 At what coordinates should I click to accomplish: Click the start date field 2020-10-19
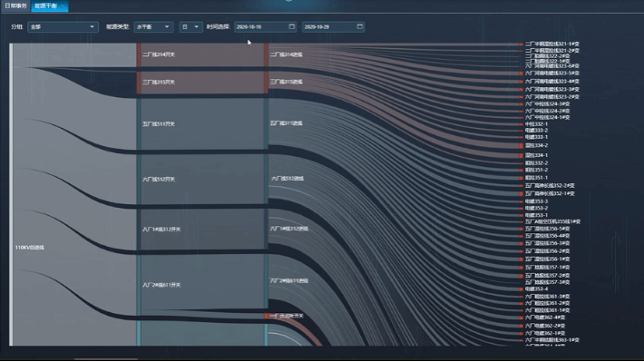[265, 26]
